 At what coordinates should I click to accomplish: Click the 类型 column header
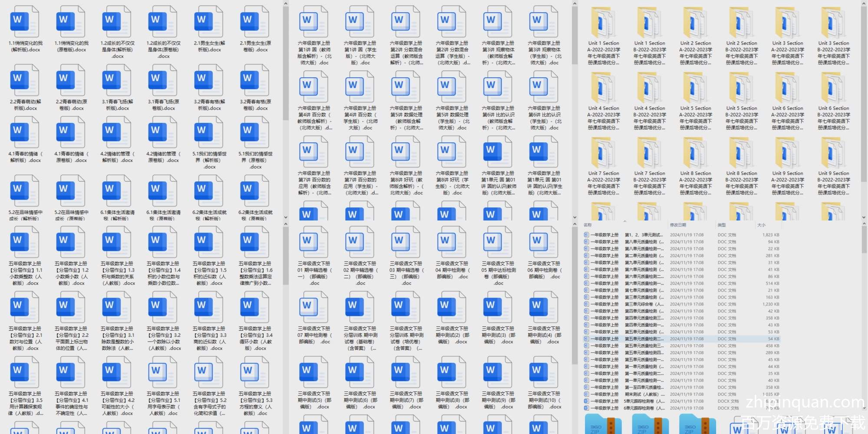tap(722, 225)
